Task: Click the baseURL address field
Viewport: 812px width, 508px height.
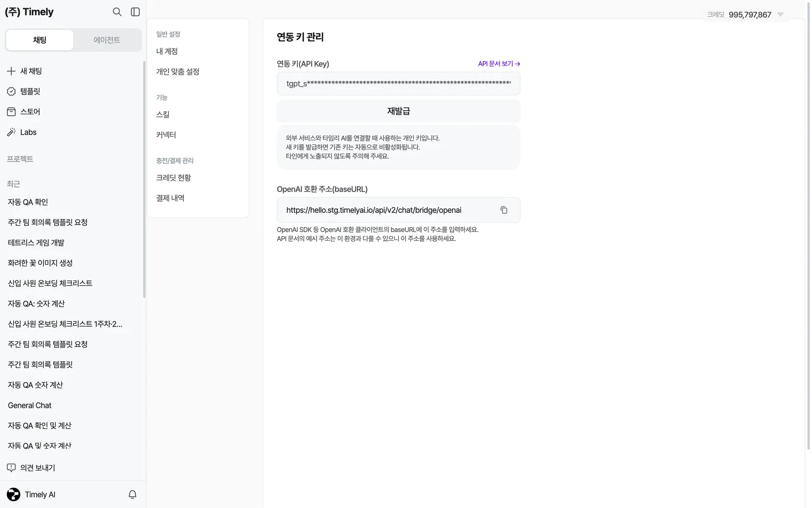Action: click(398, 210)
